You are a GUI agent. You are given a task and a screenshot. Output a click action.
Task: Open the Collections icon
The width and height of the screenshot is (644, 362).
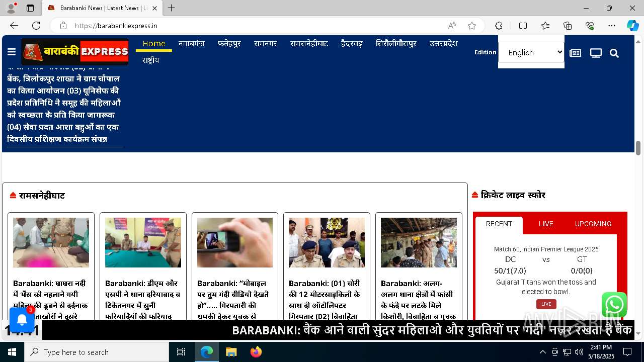tap(568, 26)
